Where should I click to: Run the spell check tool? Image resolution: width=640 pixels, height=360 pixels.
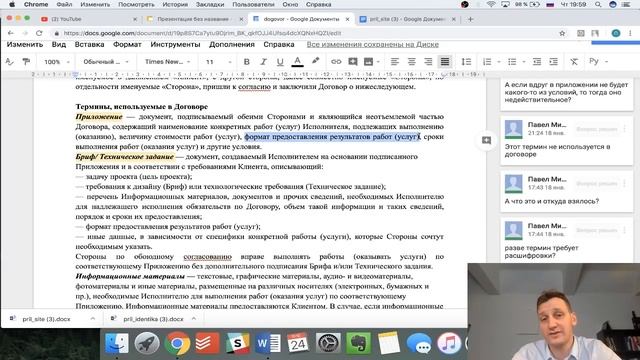pyautogui.click(x=9, y=62)
